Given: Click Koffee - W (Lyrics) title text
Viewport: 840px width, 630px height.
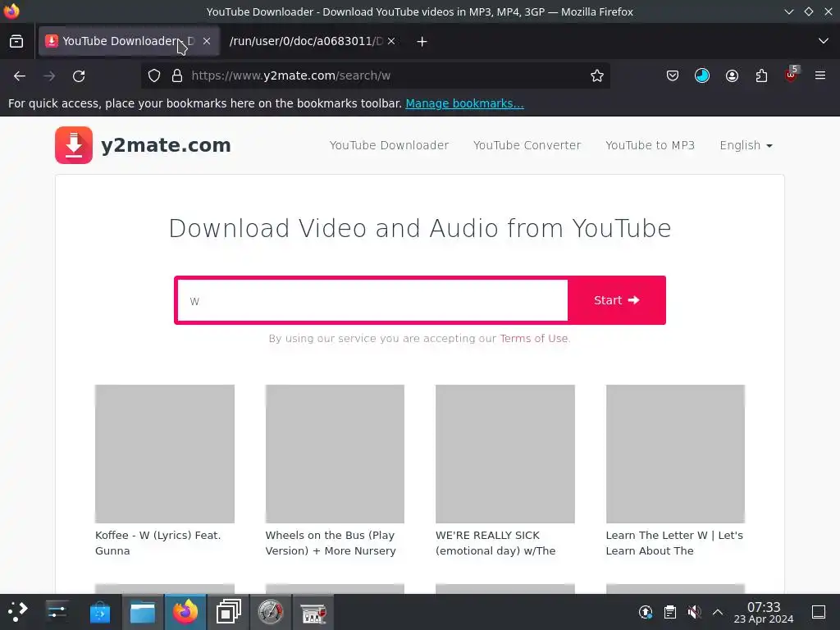Looking at the screenshot, I should pyautogui.click(x=158, y=543).
